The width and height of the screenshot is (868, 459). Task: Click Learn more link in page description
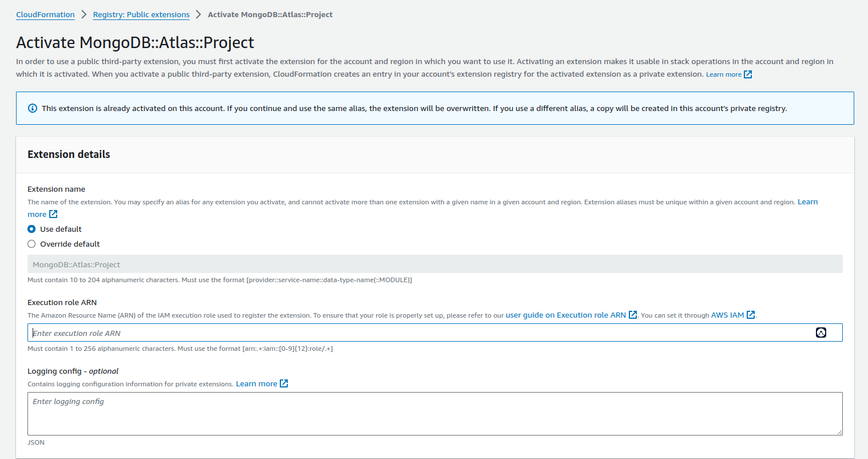pos(723,74)
